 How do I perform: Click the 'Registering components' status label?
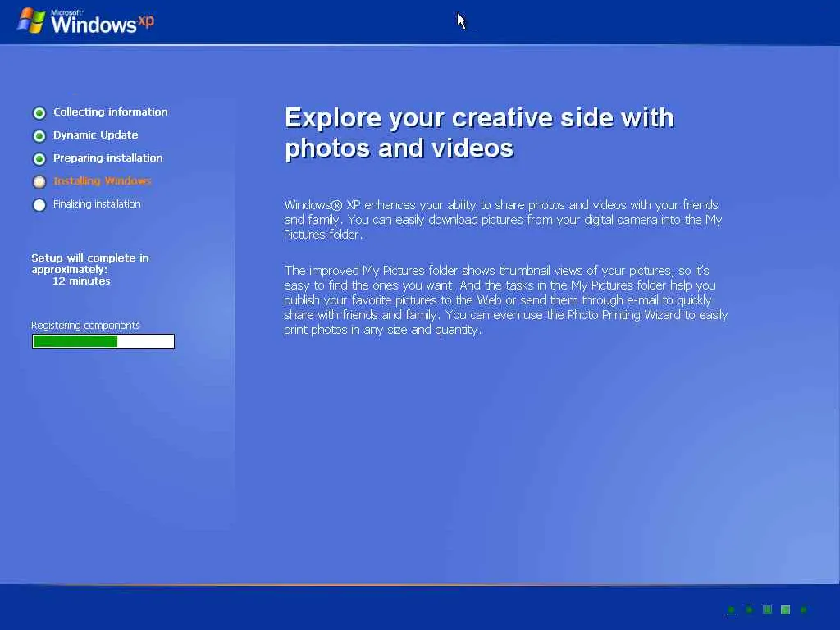85,325
